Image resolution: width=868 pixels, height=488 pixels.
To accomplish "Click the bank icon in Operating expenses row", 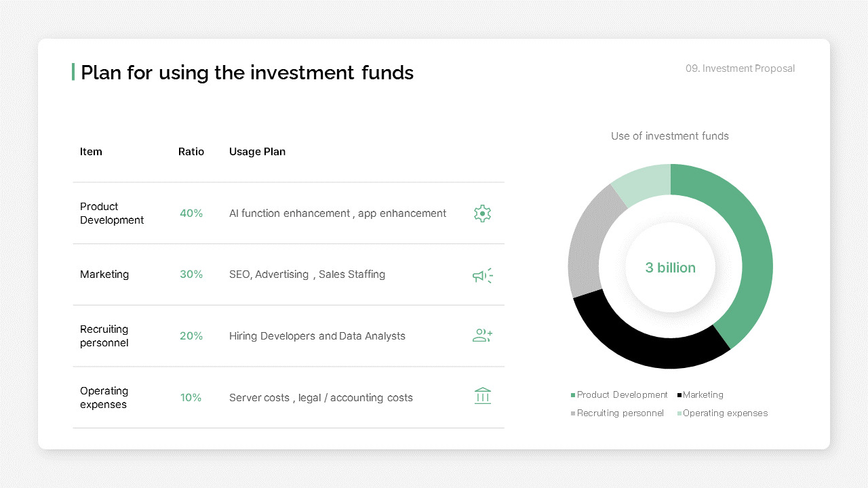I will 482,396.
